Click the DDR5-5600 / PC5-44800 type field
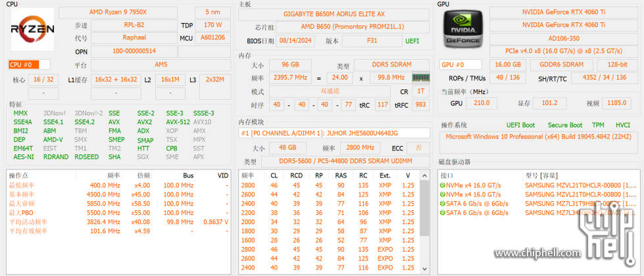This screenshot has height=276, width=644. click(x=345, y=162)
